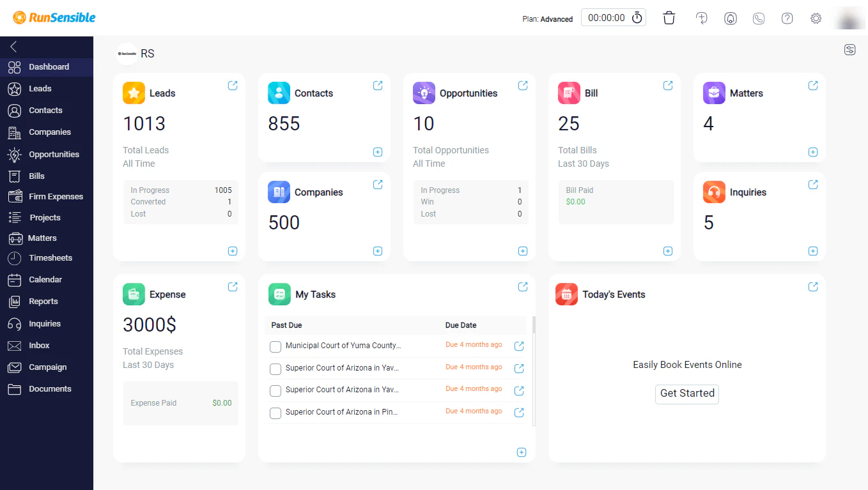
Task: Click the quick add icon near the timer
Action: [701, 18]
